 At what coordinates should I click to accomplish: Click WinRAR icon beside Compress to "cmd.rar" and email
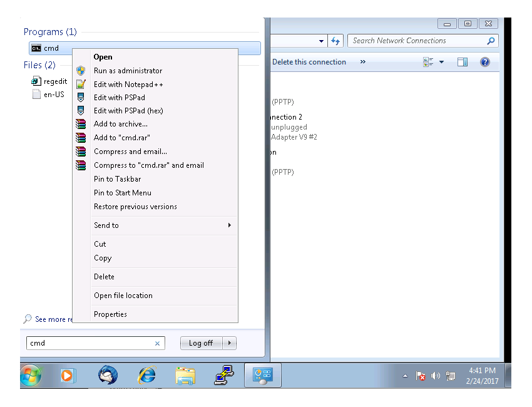pyautogui.click(x=81, y=165)
